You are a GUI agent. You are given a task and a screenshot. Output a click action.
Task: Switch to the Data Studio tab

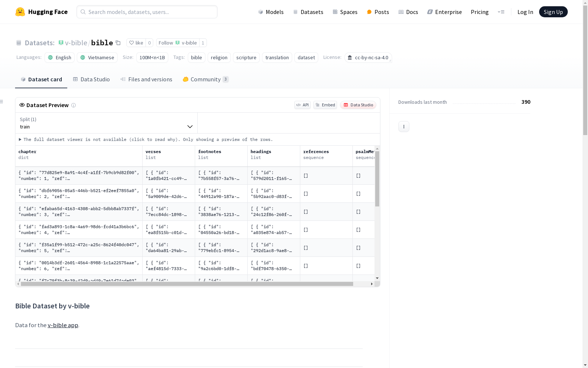click(x=92, y=79)
